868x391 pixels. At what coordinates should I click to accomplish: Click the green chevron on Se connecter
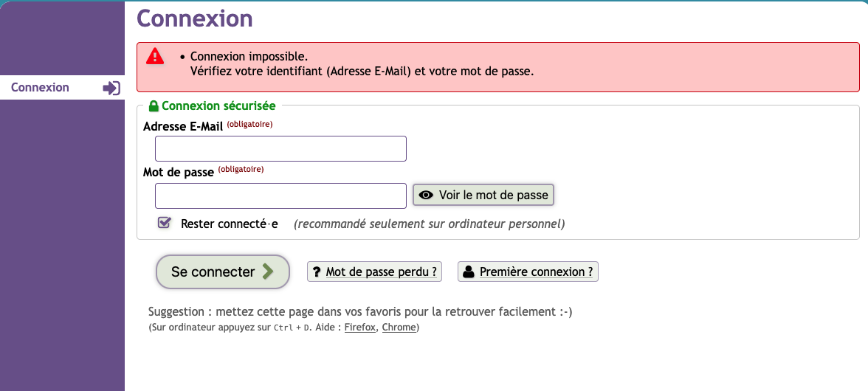click(x=268, y=271)
